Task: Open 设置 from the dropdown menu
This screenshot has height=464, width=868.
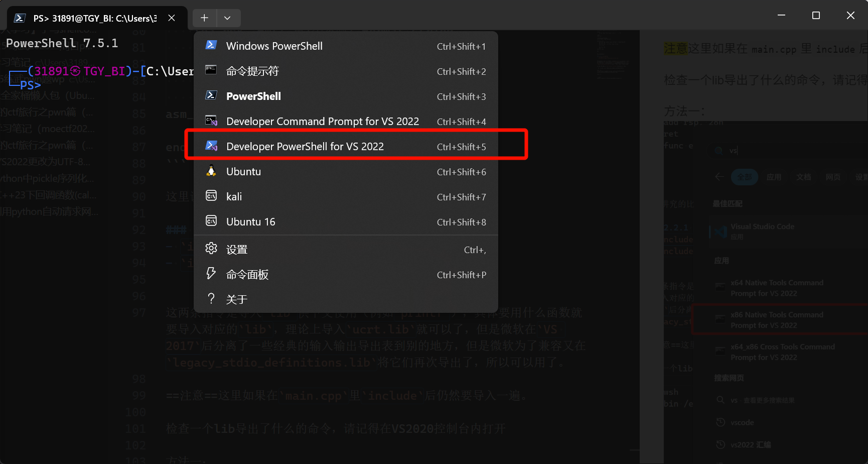Action: [x=346, y=250]
